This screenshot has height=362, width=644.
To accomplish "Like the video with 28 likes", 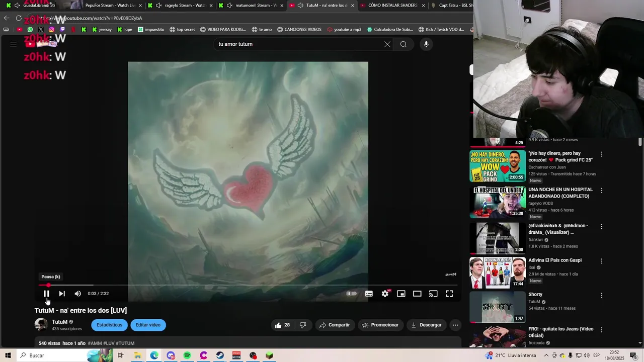I will (x=282, y=325).
